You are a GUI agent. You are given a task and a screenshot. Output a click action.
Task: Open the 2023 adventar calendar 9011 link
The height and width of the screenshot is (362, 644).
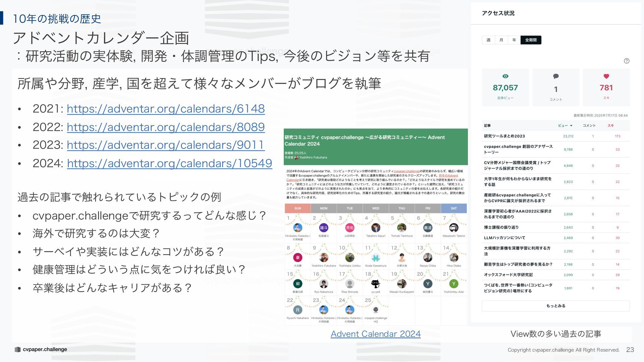(x=166, y=145)
